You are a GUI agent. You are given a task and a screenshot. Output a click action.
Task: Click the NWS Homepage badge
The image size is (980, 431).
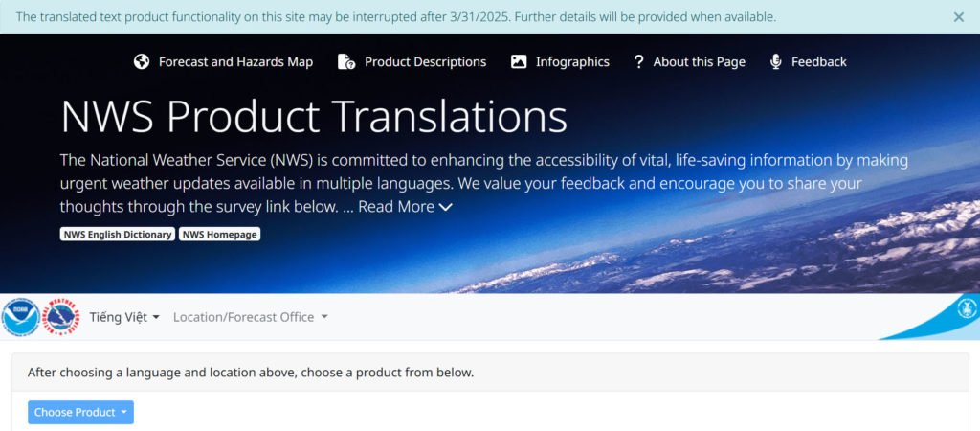220,234
